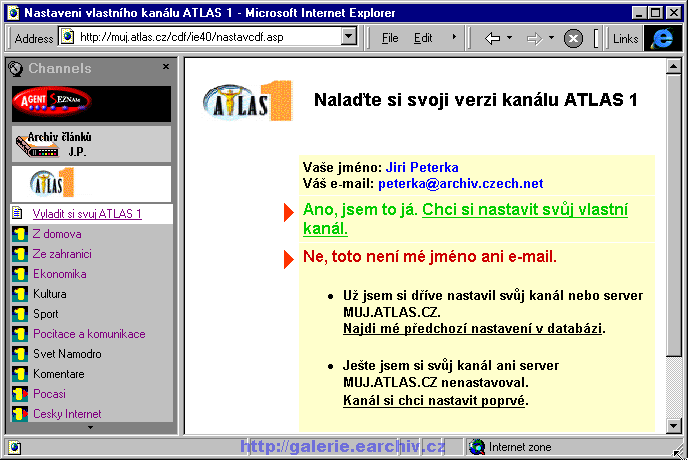This screenshot has width=688, height=460.
Task: Click the icon next to Kultura
Action: click(x=20, y=294)
